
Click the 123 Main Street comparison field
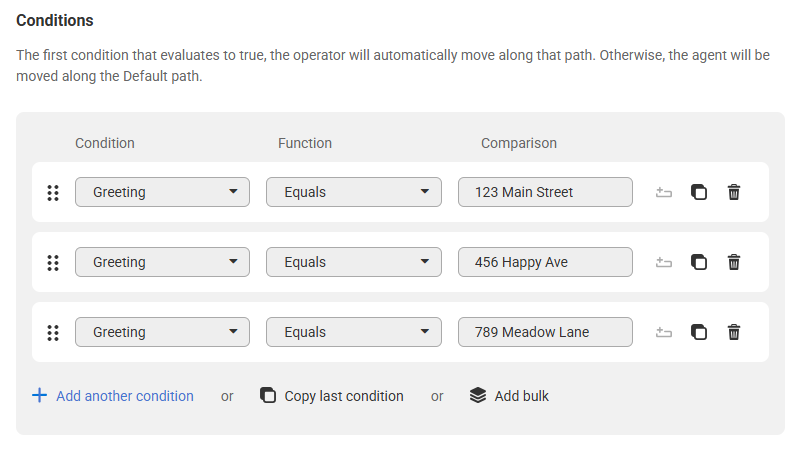[x=545, y=192]
